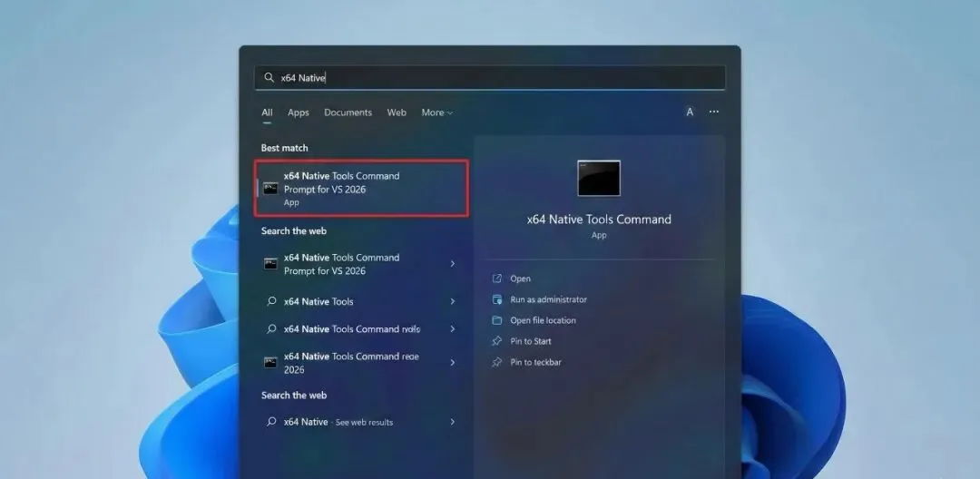Choose Pin to Start
The width and height of the screenshot is (980, 479).
coord(531,341)
